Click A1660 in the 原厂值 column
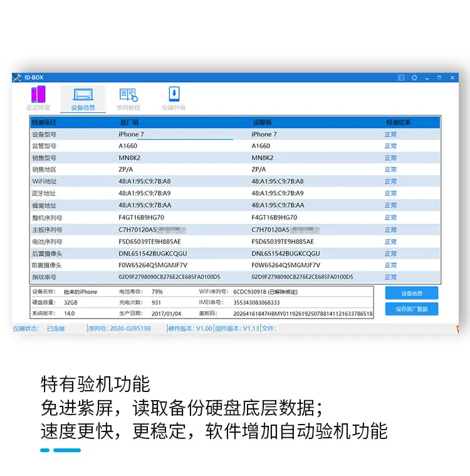 click(128, 146)
